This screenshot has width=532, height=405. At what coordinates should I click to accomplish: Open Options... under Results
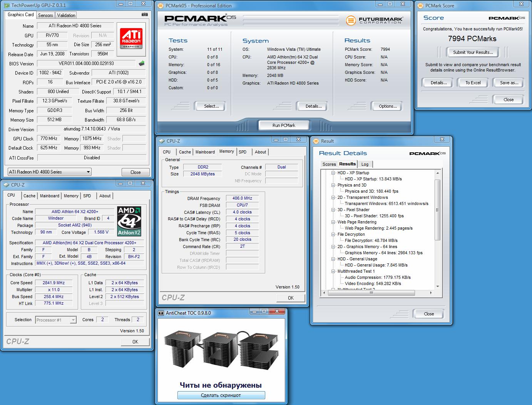pyautogui.click(x=388, y=106)
